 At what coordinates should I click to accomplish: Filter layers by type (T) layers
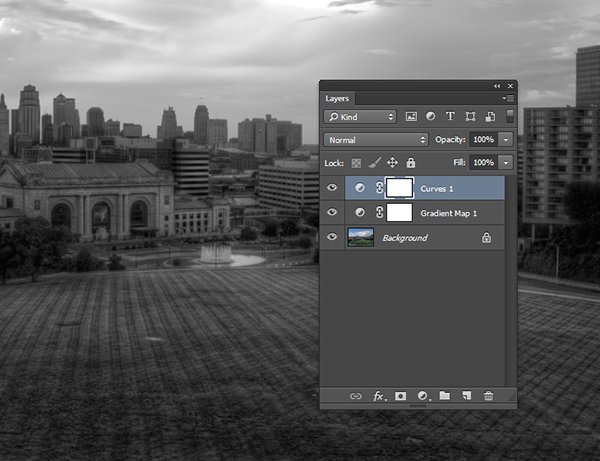point(450,117)
